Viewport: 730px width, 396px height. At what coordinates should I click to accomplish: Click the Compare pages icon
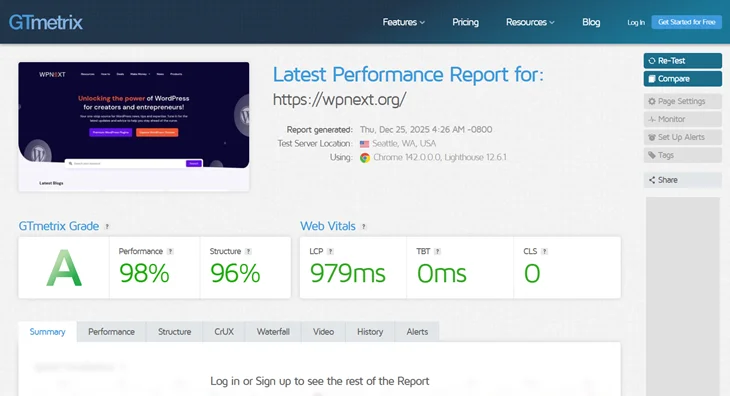point(652,79)
